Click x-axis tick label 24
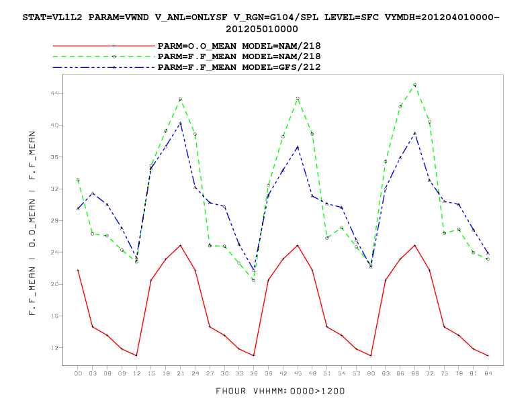The image size is (532, 411). 195,373
